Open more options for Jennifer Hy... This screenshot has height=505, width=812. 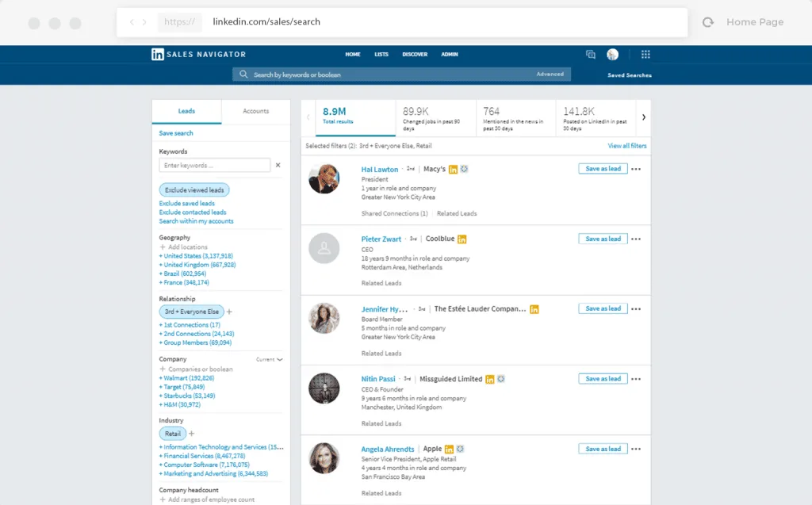[x=636, y=308]
